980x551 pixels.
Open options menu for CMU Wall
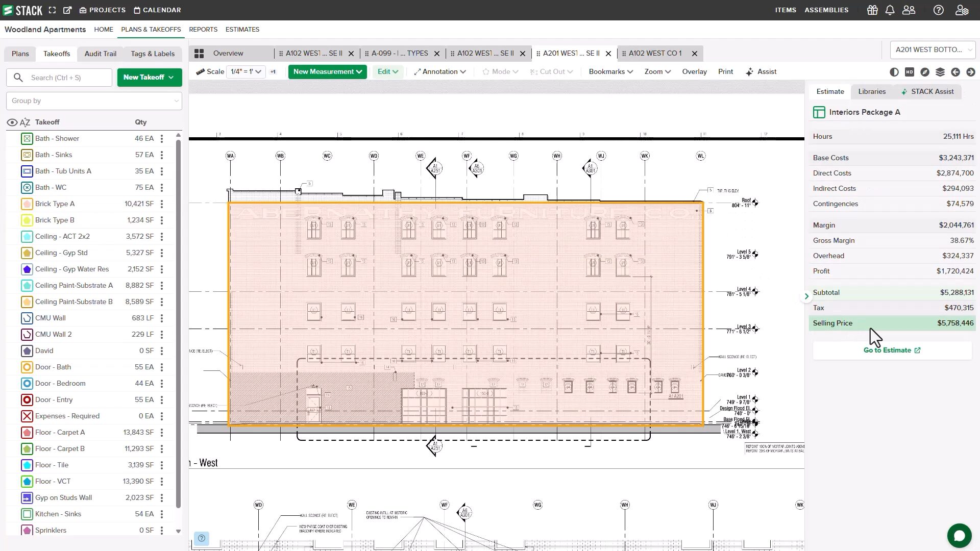[x=162, y=318]
